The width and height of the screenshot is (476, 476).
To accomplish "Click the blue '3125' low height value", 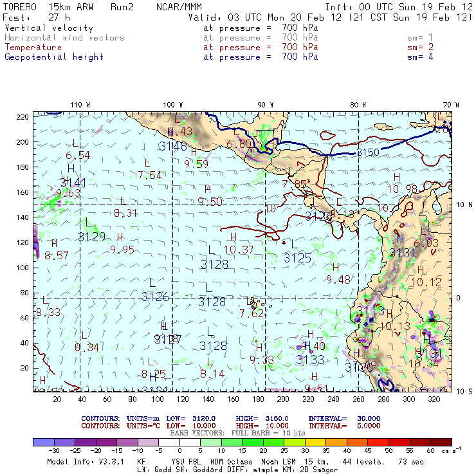I will pos(297,258).
